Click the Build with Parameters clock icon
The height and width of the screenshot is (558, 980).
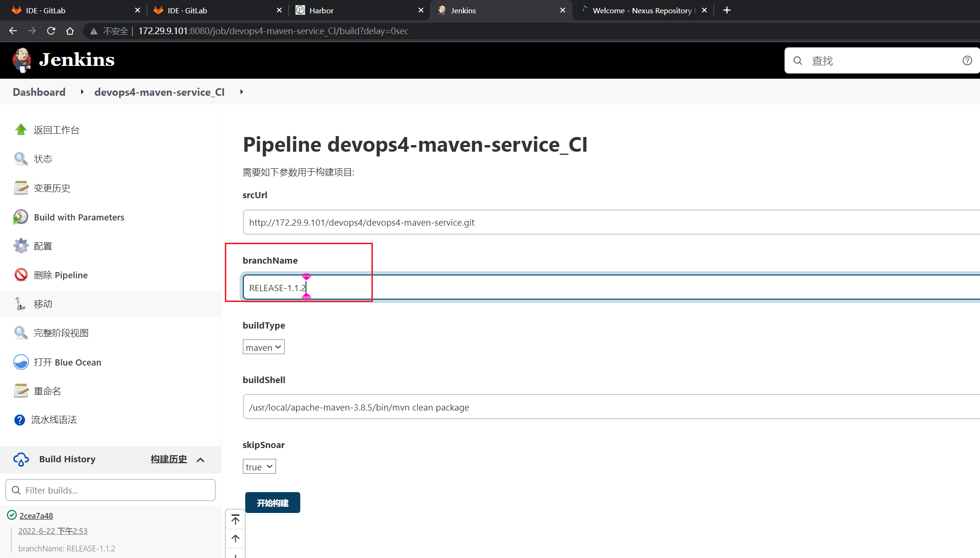(x=21, y=217)
